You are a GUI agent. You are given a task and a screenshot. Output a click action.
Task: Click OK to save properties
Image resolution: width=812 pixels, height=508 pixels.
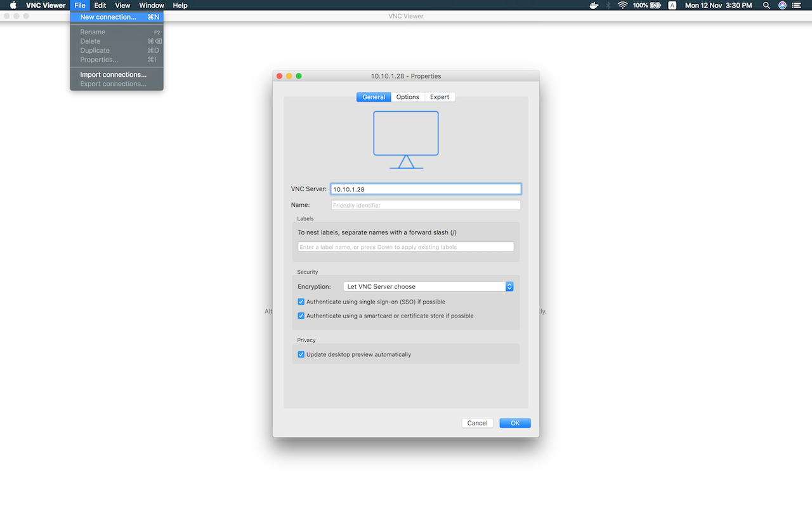click(x=515, y=423)
